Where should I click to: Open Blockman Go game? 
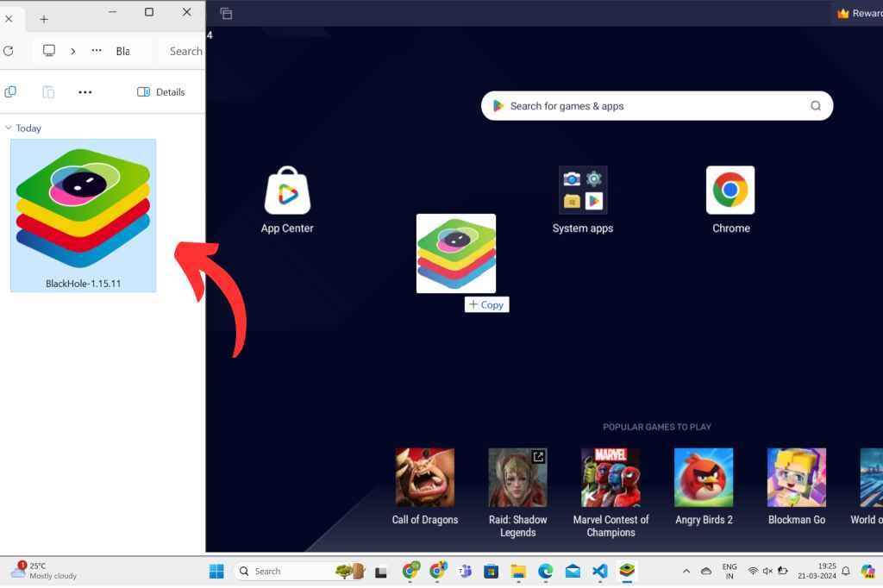796,478
